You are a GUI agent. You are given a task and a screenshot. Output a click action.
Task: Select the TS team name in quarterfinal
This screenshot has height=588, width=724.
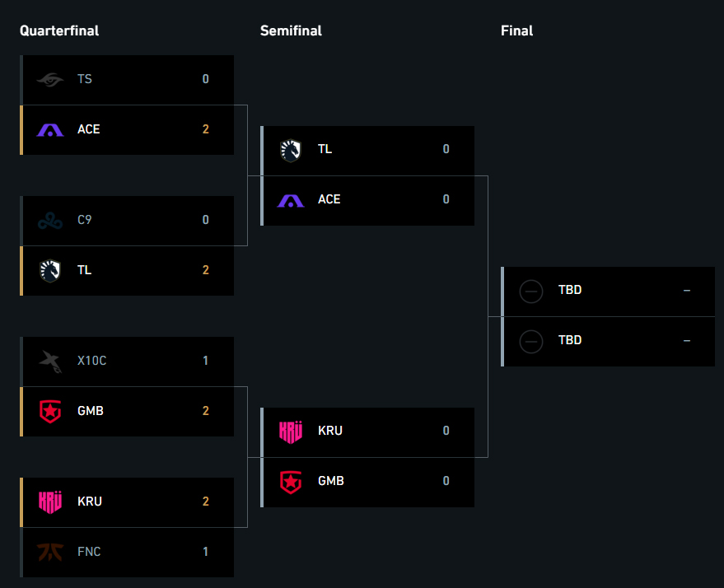coord(85,79)
